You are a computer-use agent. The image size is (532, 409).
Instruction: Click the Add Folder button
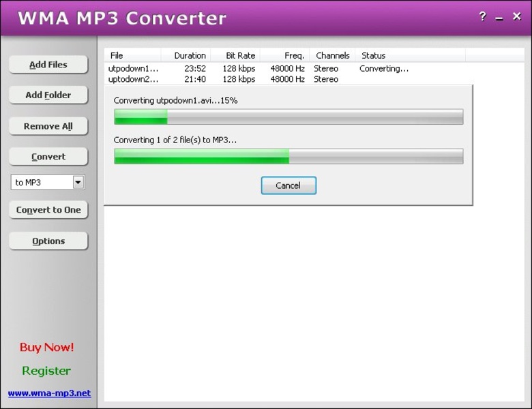click(x=48, y=95)
